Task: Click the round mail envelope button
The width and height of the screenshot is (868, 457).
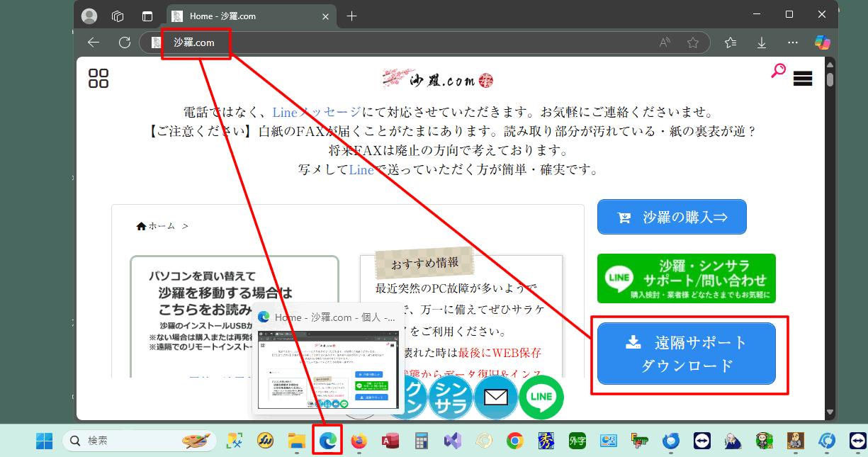Action: [496, 397]
